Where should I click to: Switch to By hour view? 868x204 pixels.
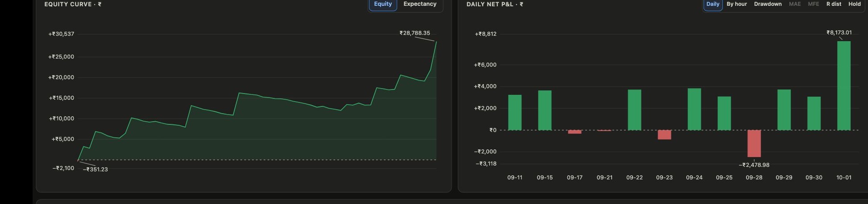click(737, 4)
